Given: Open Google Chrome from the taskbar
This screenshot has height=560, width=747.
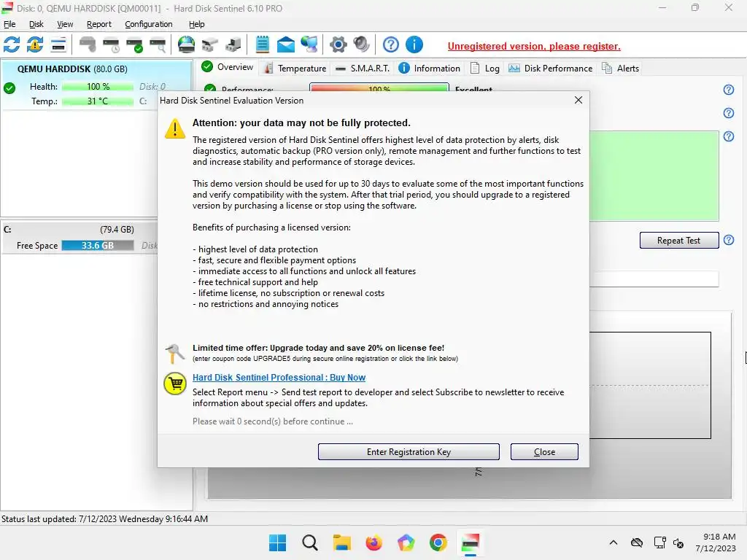Looking at the screenshot, I should [x=438, y=542].
